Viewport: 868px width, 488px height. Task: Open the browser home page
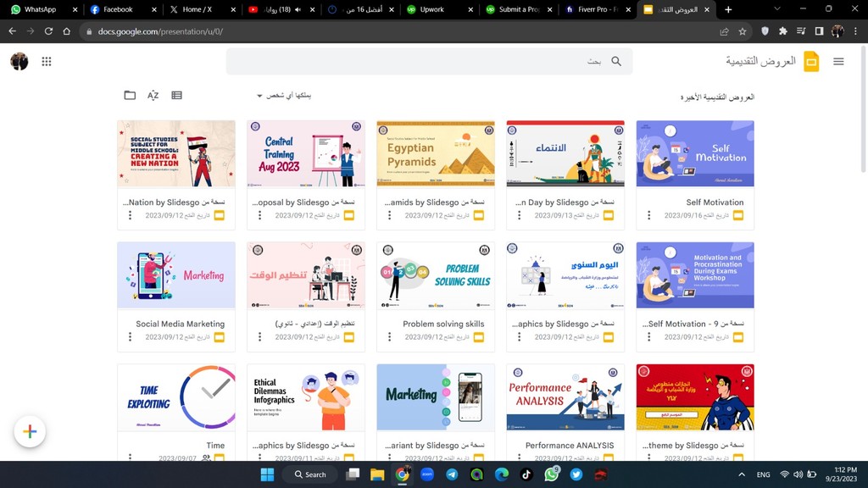coord(66,31)
